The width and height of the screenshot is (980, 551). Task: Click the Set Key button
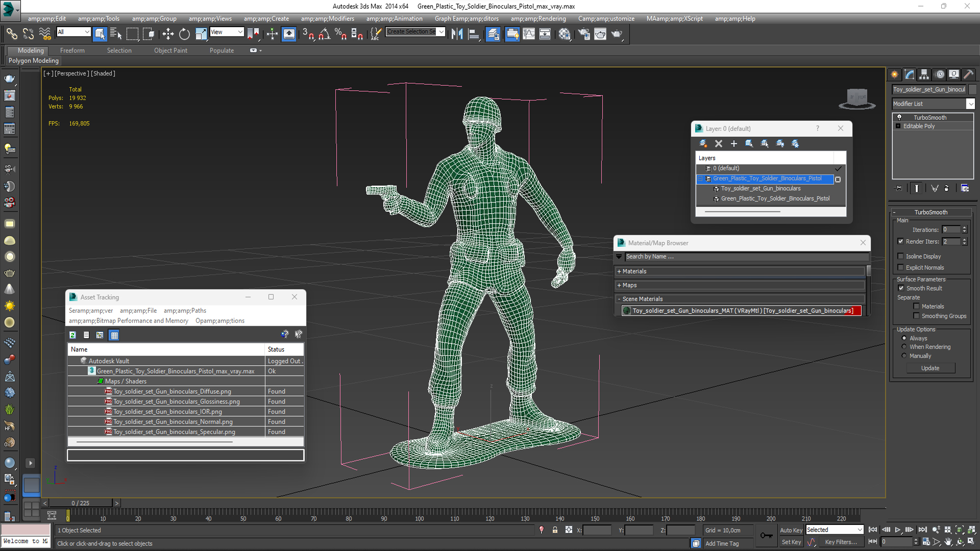791,542
